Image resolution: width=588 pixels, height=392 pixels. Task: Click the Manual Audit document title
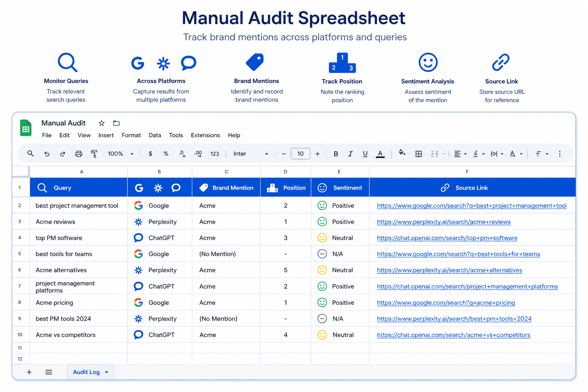(x=64, y=123)
